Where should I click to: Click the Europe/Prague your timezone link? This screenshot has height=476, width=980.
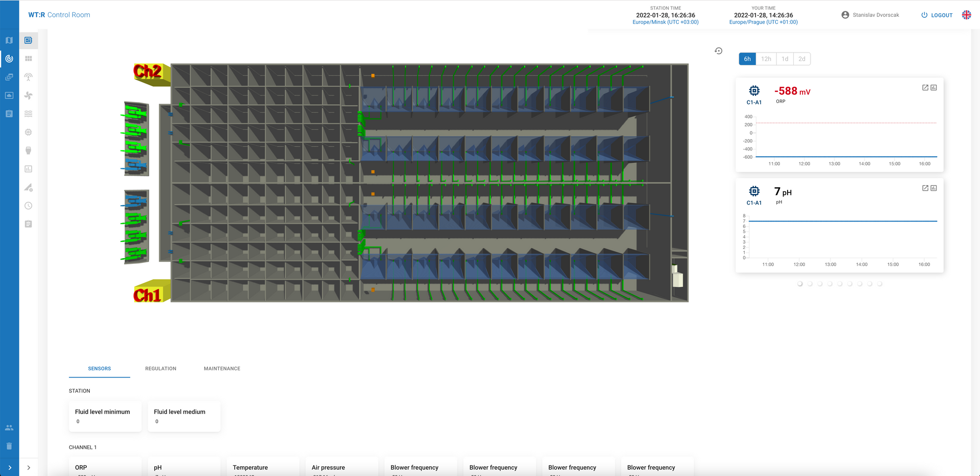764,22
